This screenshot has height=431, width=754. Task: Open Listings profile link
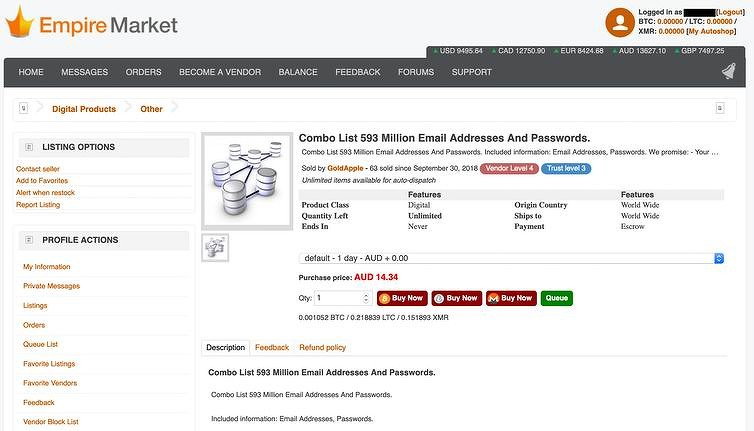[35, 305]
